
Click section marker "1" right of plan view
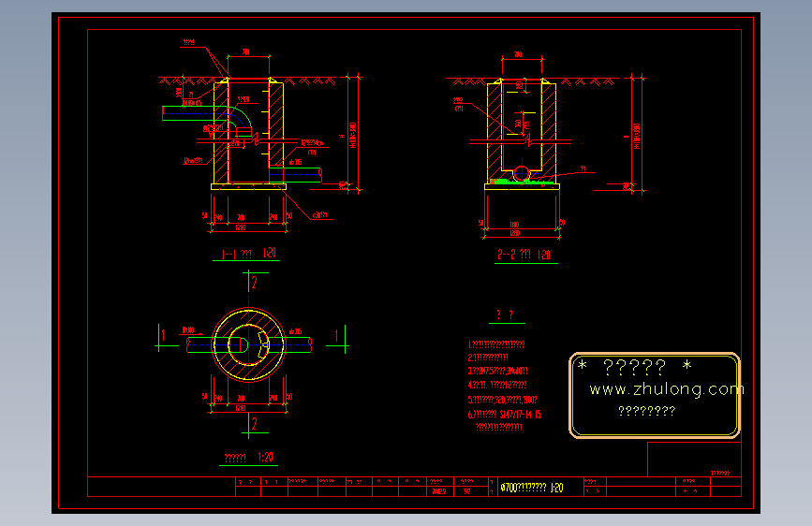(x=336, y=335)
